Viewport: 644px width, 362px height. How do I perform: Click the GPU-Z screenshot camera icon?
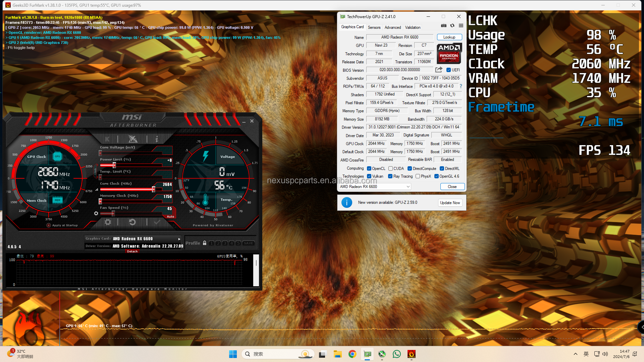(x=443, y=25)
